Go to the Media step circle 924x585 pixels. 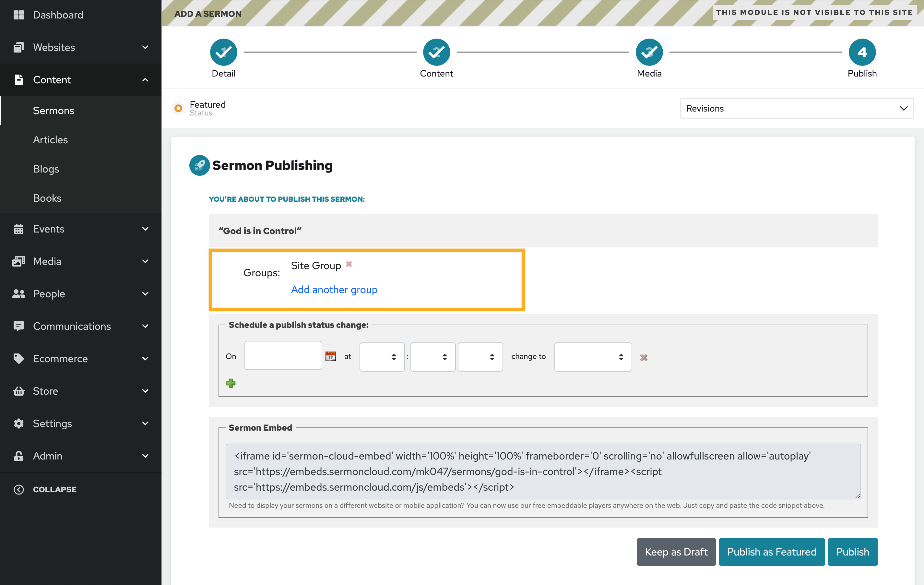(649, 52)
